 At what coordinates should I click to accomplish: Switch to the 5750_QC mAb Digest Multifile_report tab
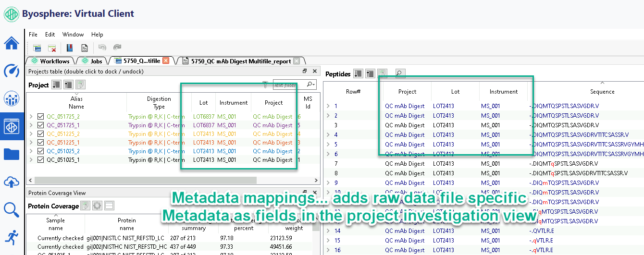coord(241,61)
